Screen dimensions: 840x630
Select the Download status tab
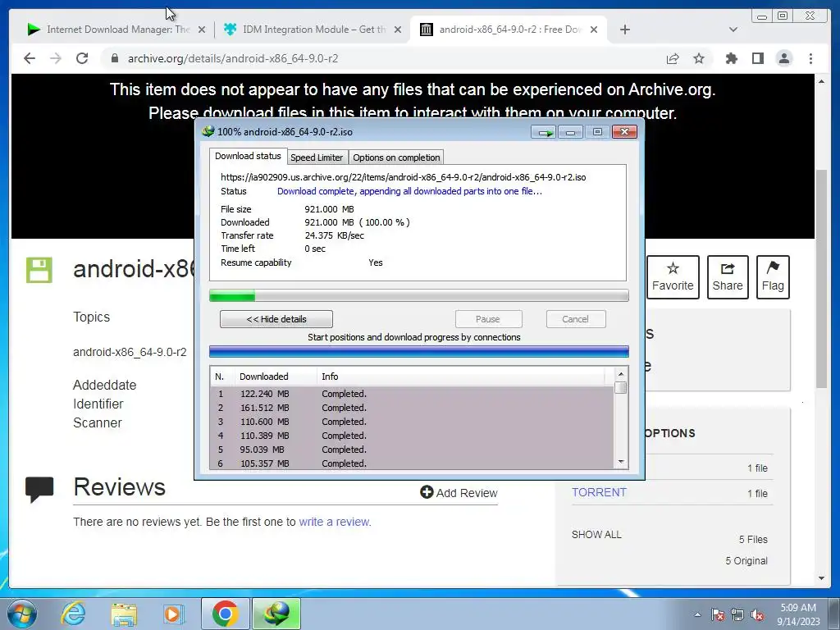coord(248,156)
